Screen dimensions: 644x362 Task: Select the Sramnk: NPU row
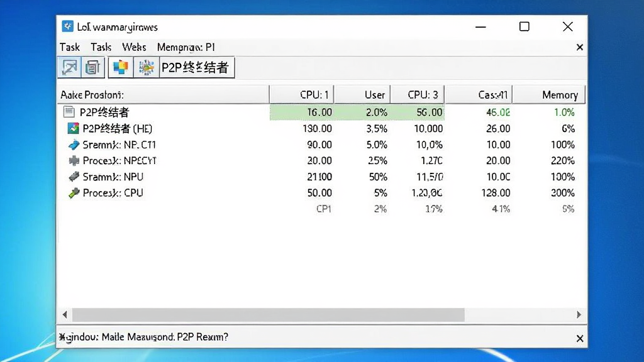click(321, 177)
